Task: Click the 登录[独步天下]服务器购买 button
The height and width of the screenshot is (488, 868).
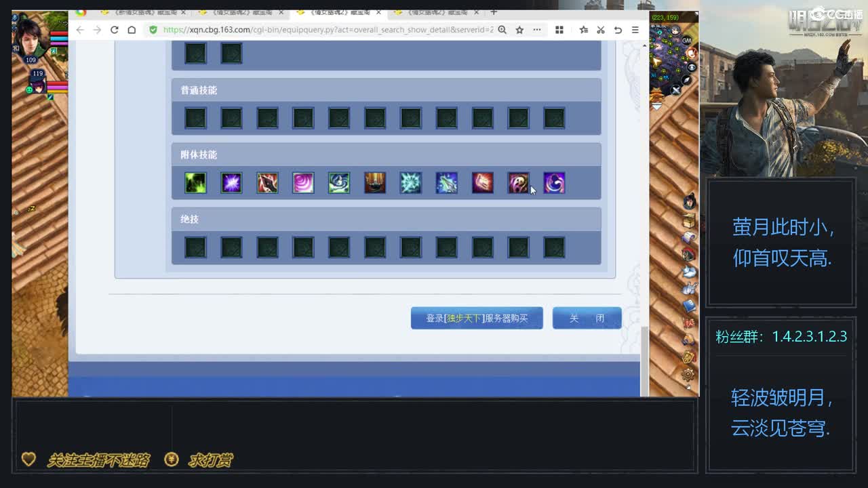Action: click(x=477, y=319)
